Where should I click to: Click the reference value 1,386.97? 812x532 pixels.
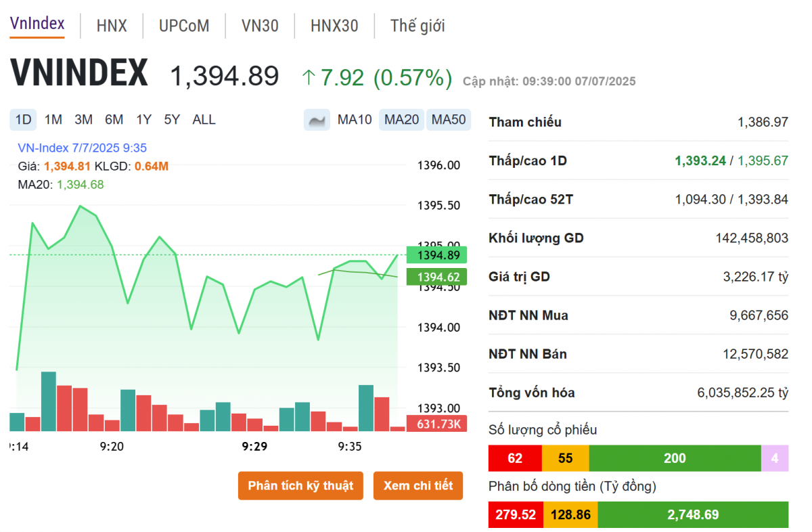pyautogui.click(x=763, y=123)
